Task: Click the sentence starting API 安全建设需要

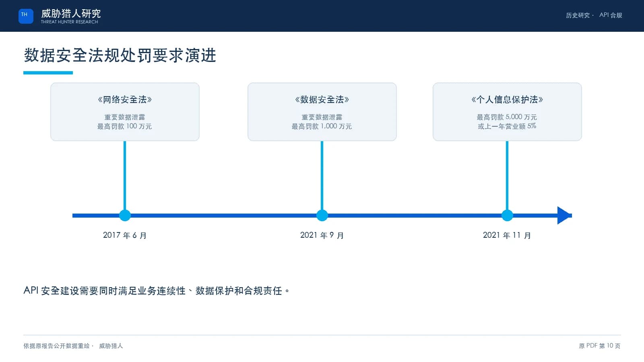Action: point(157,291)
